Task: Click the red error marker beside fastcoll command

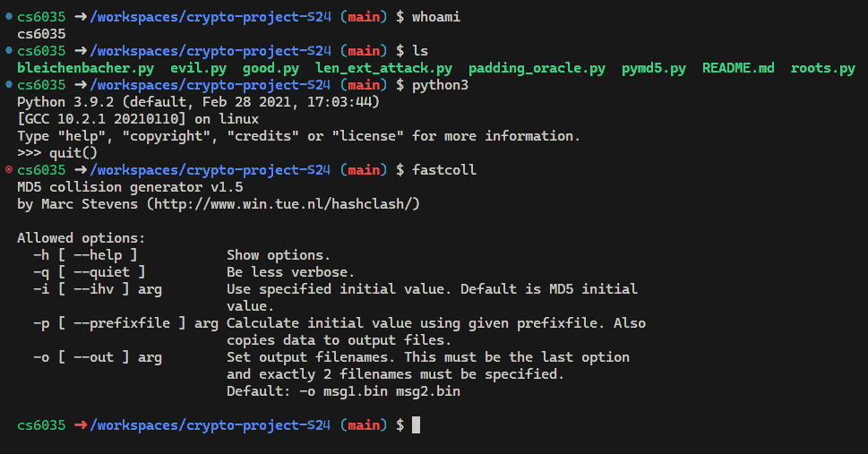Action: (x=9, y=169)
